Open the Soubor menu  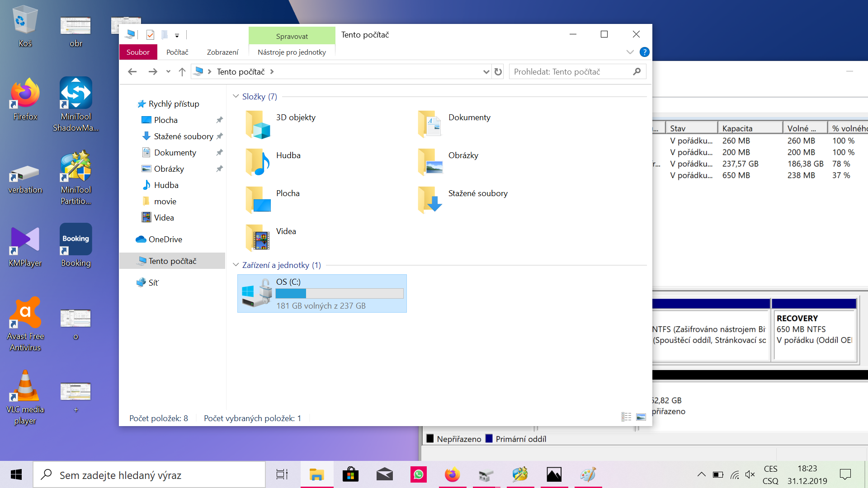[138, 52]
